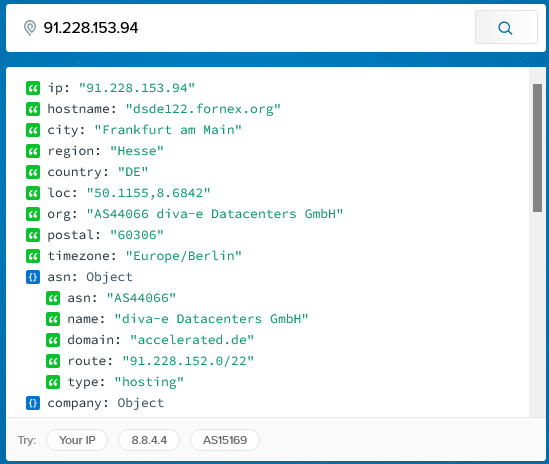Click the location pin icon beside IP
This screenshot has width=549, height=464.
click(30, 28)
